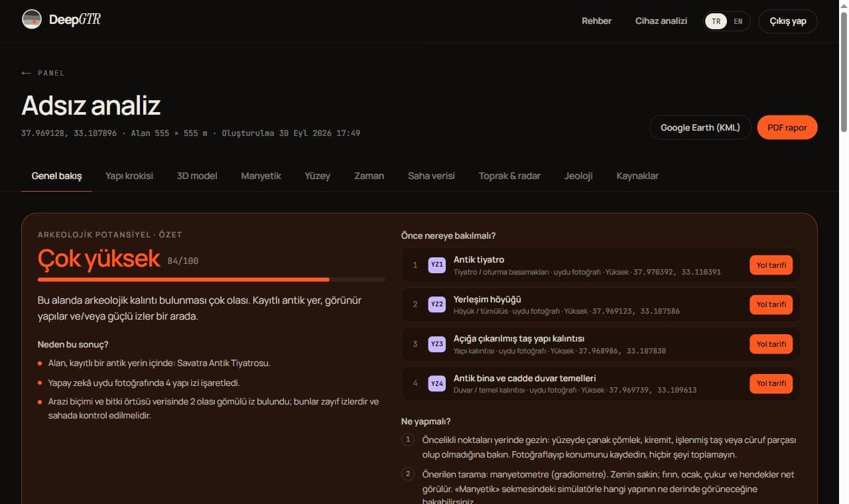
Task: Click the DeepGTR logo icon
Action: [32, 20]
